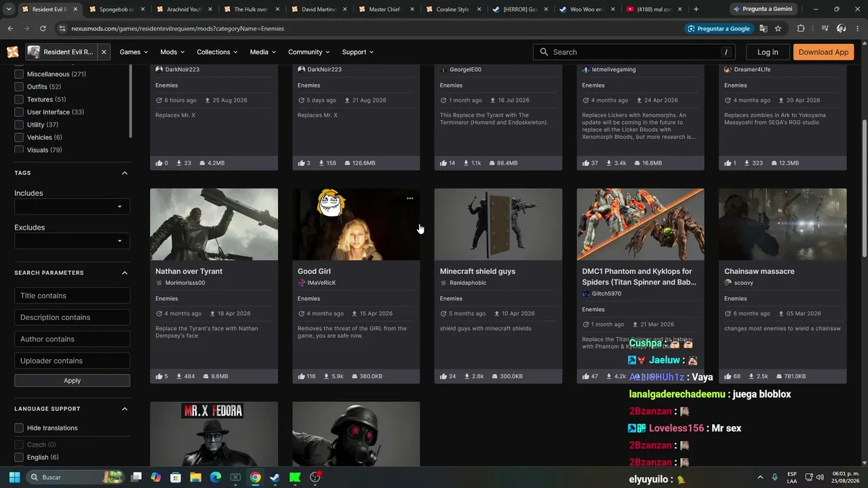The width and height of the screenshot is (868, 488).
Task: Open the Community menu
Action: coord(309,52)
